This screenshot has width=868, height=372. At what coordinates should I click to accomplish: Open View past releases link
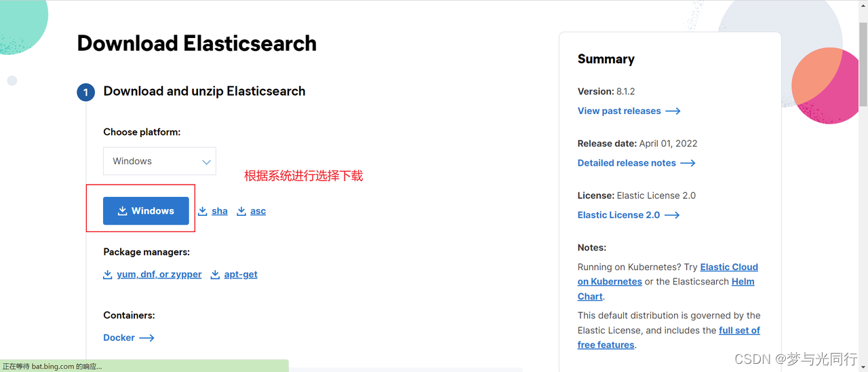[619, 111]
